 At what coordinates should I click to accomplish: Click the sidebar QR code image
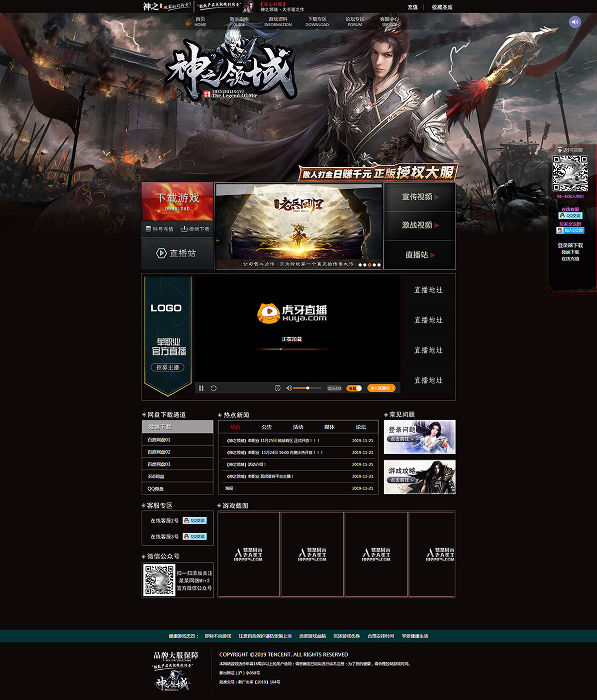pyautogui.click(x=571, y=173)
